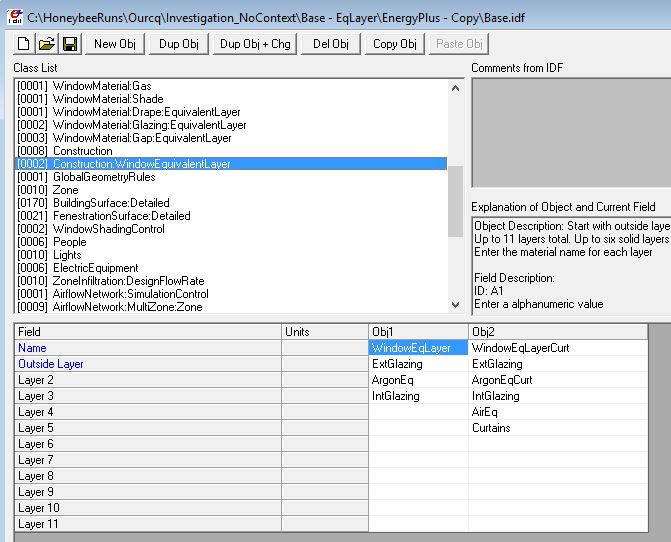Select the Lights class
This screenshot has width=671, height=542.
231,255
